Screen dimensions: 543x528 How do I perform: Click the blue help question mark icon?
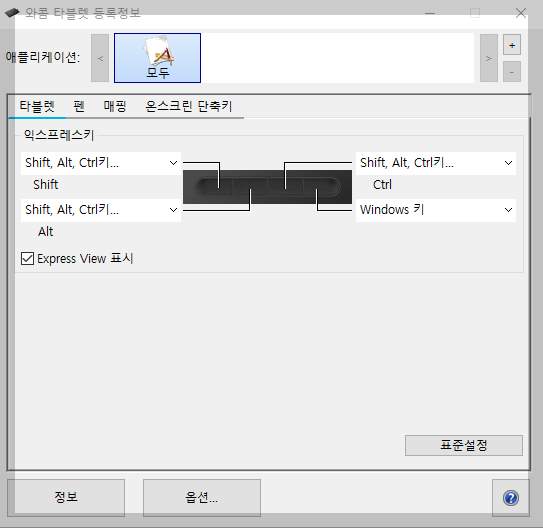point(511,498)
